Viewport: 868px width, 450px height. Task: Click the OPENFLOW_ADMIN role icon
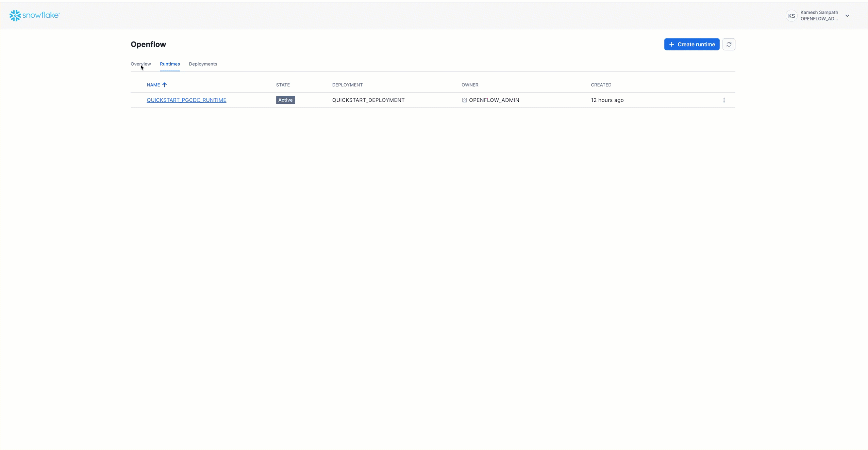coord(464,100)
